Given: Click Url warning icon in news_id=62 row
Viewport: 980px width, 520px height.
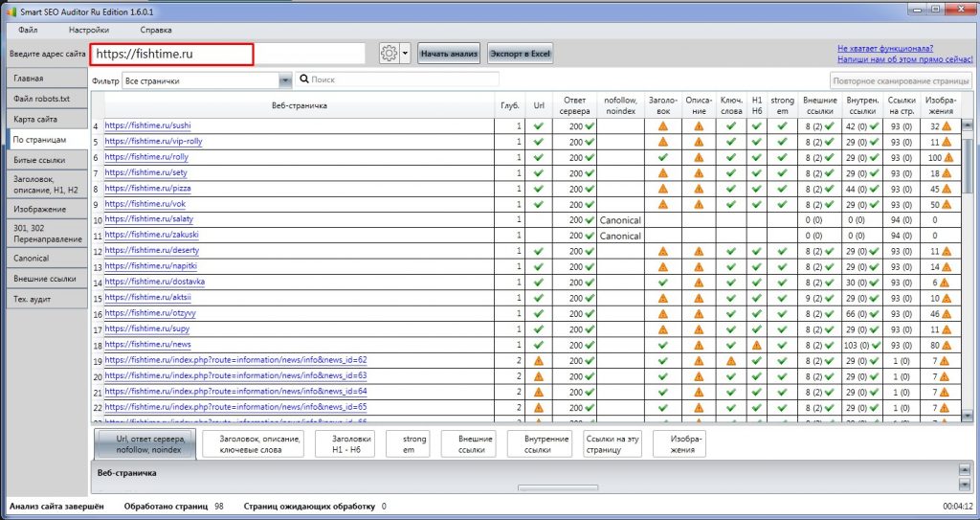Looking at the screenshot, I should (538, 360).
